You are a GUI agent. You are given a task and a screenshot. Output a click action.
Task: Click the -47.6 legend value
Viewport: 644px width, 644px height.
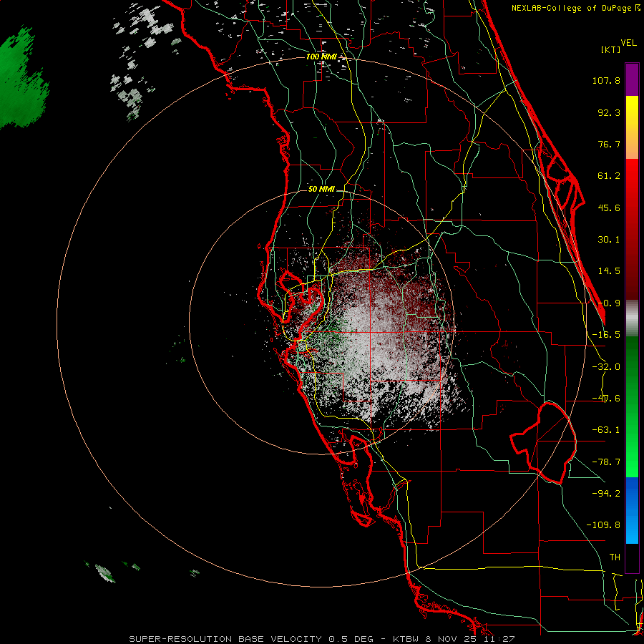[606, 399]
